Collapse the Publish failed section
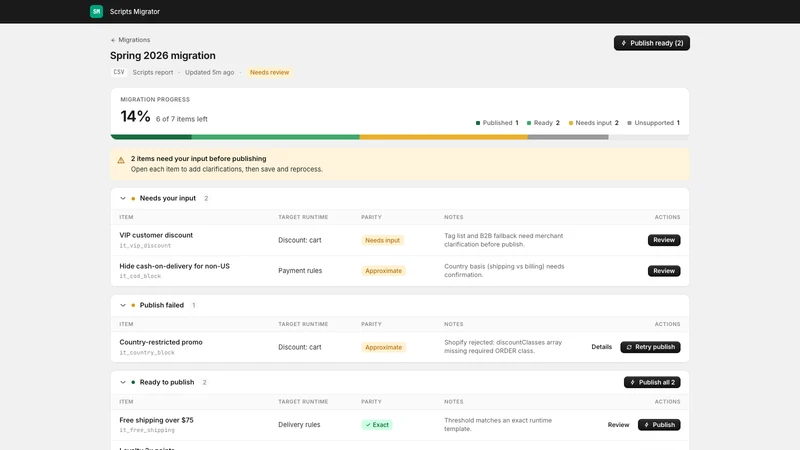 click(123, 305)
